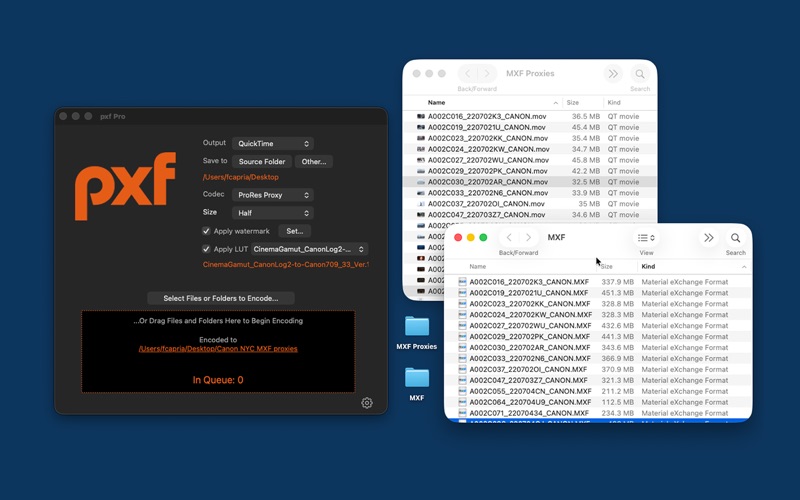800x500 pixels.
Task: Open the Canon NYC MXF proxies link
Action: 218,349
